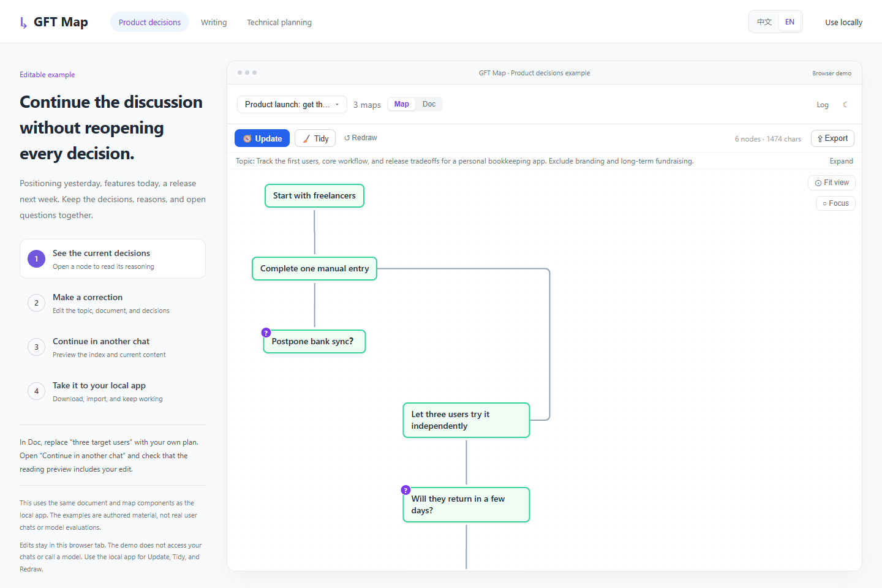The height and width of the screenshot is (588, 882).
Task: Click the Editable example label
Action: pos(47,75)
